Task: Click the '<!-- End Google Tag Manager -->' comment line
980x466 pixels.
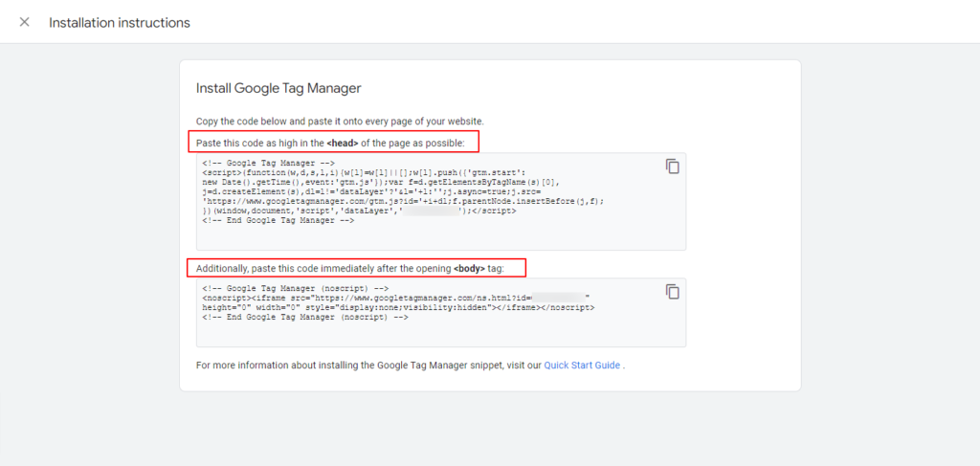Action: (278, 221)
